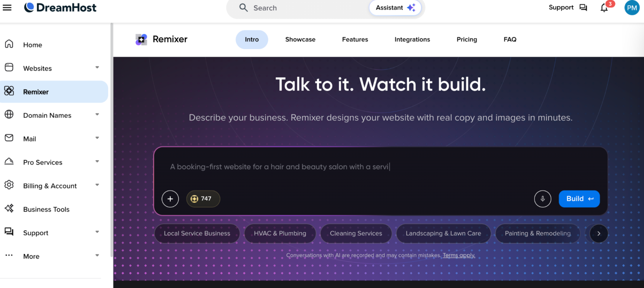Click the Support chat icon in header
This screenshot has height=288, width=644.
[583, 7]
